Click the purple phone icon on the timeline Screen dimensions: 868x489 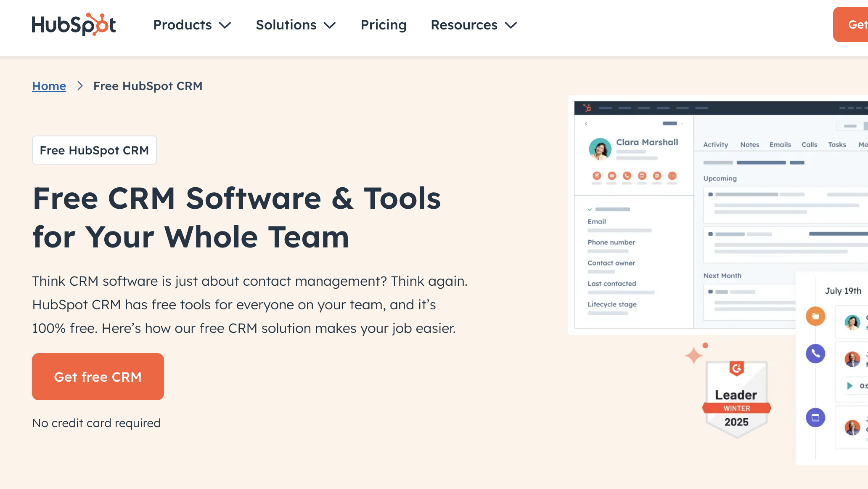815,353
